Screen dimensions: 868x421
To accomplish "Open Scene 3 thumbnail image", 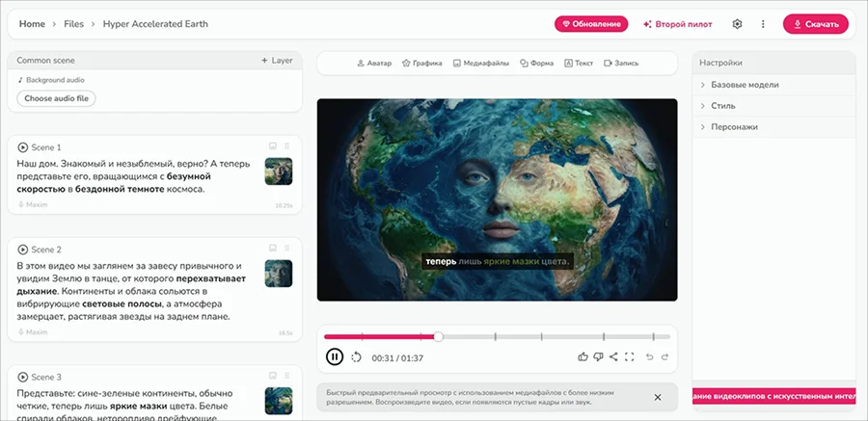I will click(x=279, y=401).
